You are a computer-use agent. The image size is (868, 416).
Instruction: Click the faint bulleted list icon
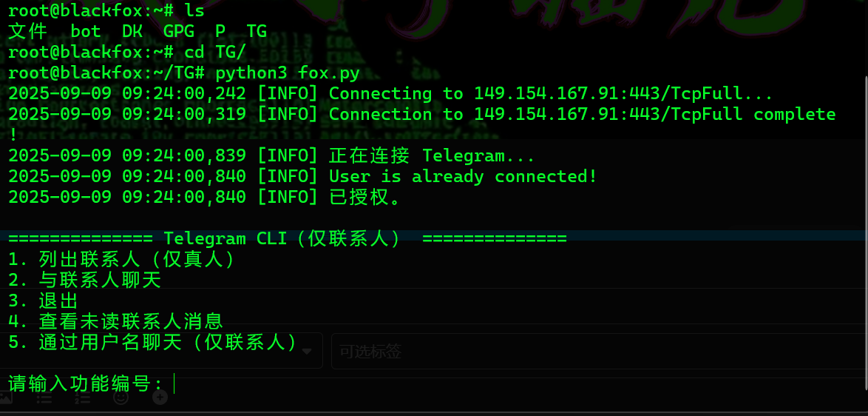pos(44,398)
